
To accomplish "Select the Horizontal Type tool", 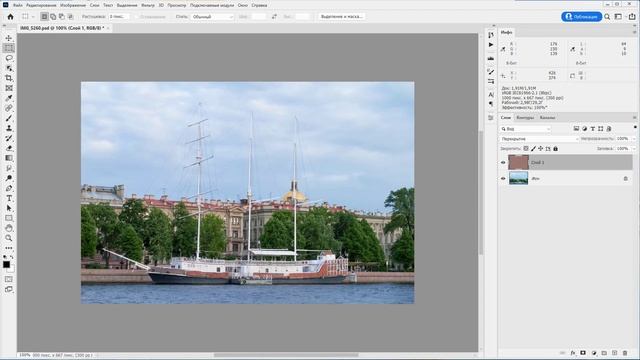I will click(x=9, y=198).
